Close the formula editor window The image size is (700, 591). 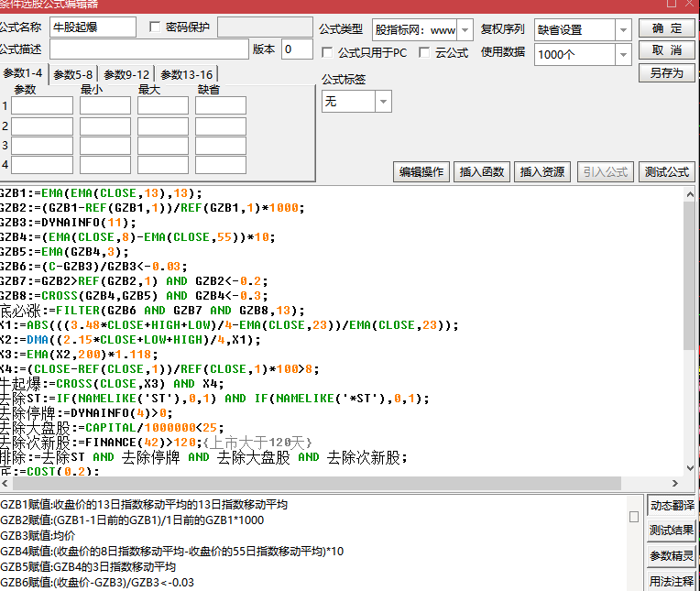(690, 4)
